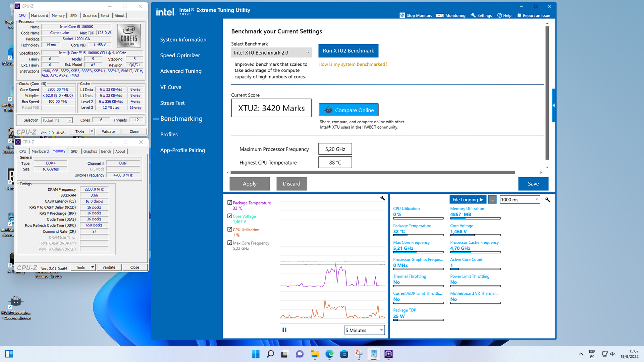
Task: Open VF Curve section in XTU
Action: coord(171,87)
